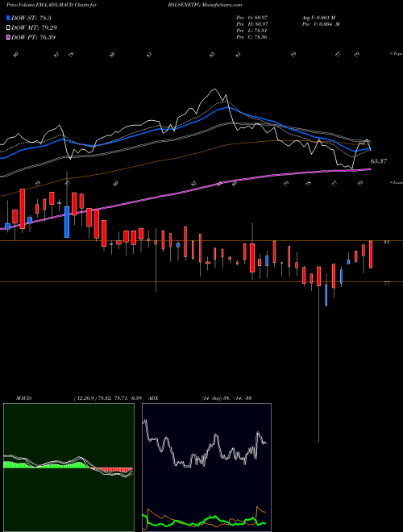This screenshot has height=532, width=403.
Task: Click the blue DOW ST legend swatch
Action: click(8, 18)
